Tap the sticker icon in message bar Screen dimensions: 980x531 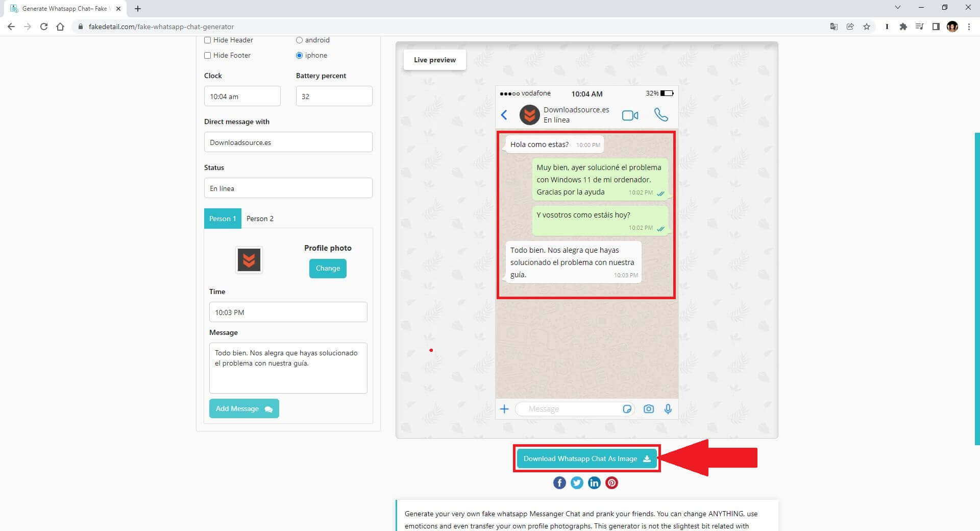pos(627,409)
